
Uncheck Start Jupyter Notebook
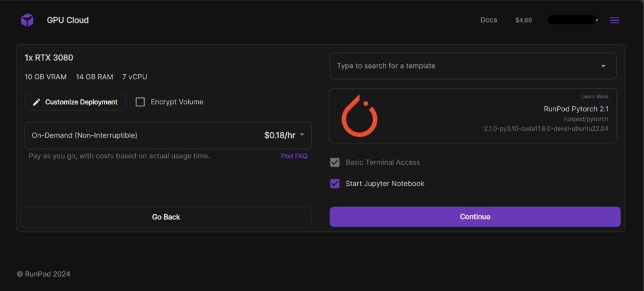[x=335, y=184]
